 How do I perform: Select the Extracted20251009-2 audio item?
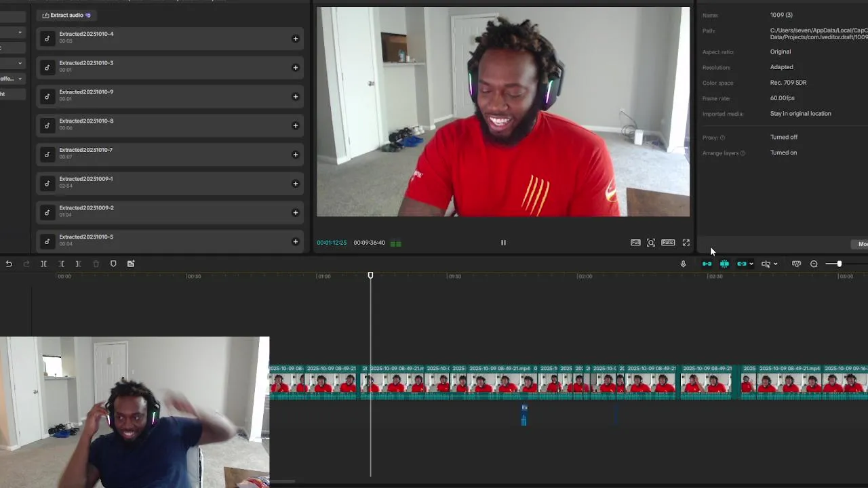[170, 212]
